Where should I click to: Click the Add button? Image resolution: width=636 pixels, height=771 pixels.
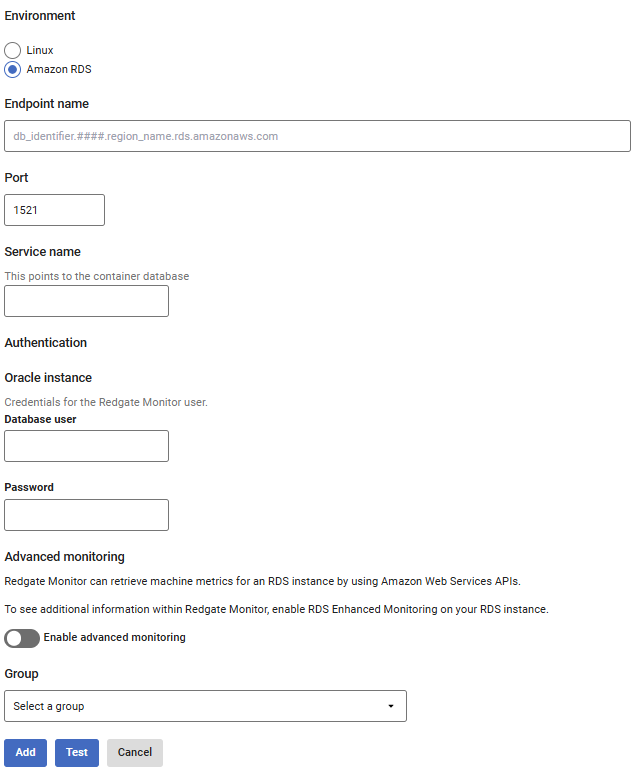[25, 753]
